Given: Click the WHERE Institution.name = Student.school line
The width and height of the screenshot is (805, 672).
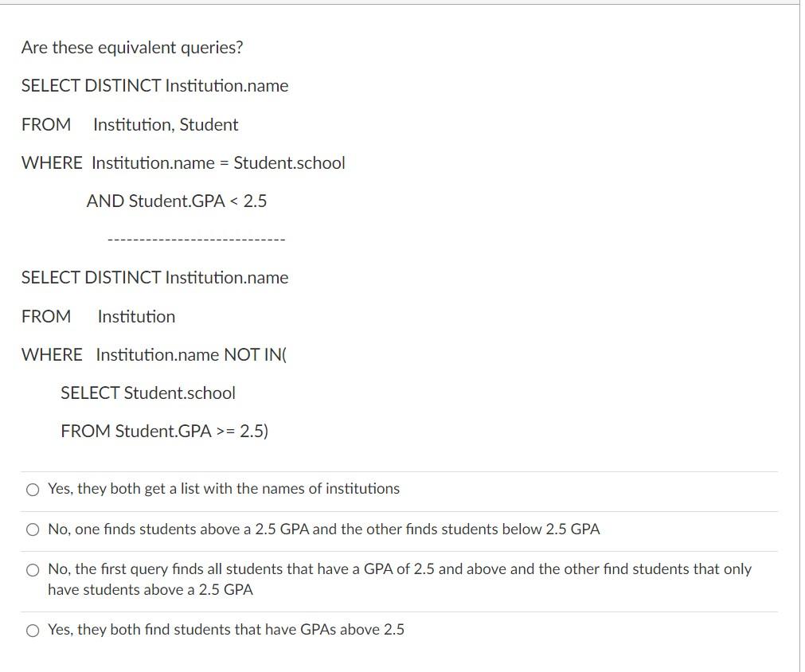Looking at the screenshot, I should coord(183,162).
